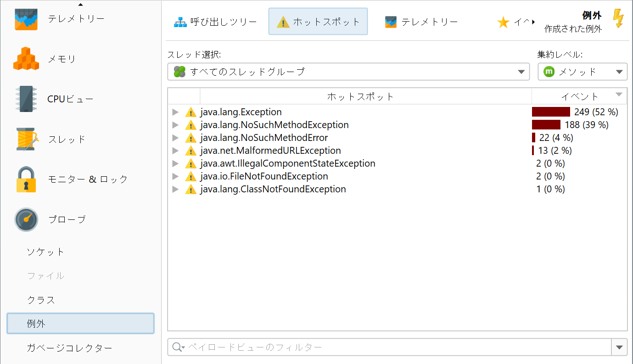The width and height of the screenshot is (633, 364).
Task: Select ファイル probe in sidebar
Action: [80, 276]
